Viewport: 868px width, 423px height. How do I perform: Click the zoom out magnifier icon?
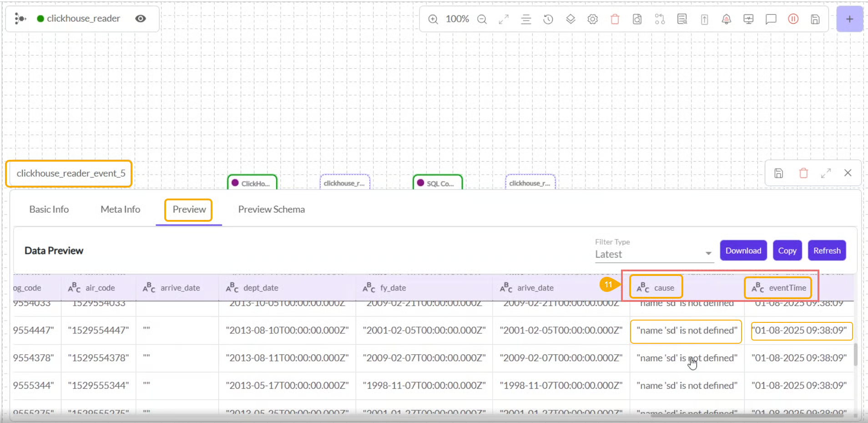[482, 19]
